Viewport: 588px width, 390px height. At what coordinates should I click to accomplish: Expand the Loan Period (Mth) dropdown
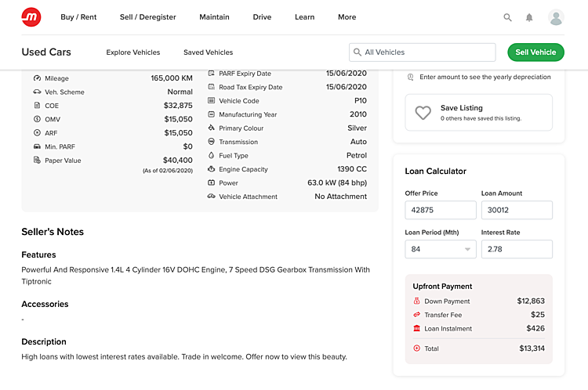(x=441, y=249)
